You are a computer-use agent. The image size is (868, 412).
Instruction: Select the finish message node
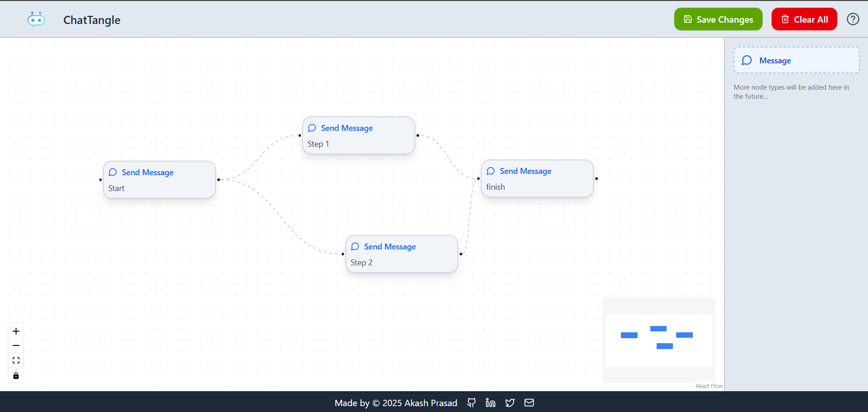tap(537, 178)
